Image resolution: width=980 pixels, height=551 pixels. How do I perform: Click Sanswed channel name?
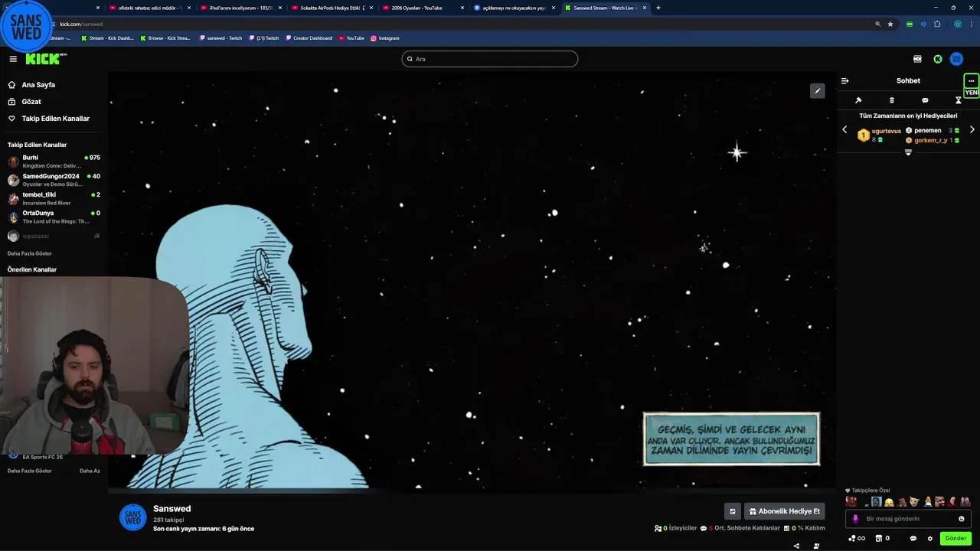pyautogui.click(x=172, y=509)
